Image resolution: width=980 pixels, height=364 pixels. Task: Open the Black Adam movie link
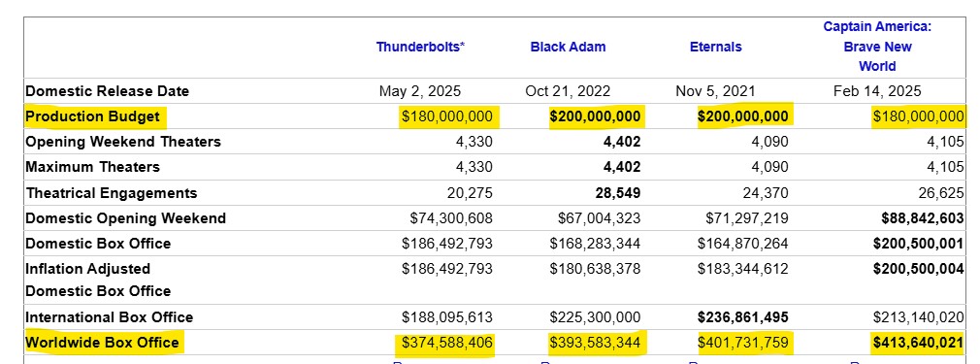click(x=568, y=47)
